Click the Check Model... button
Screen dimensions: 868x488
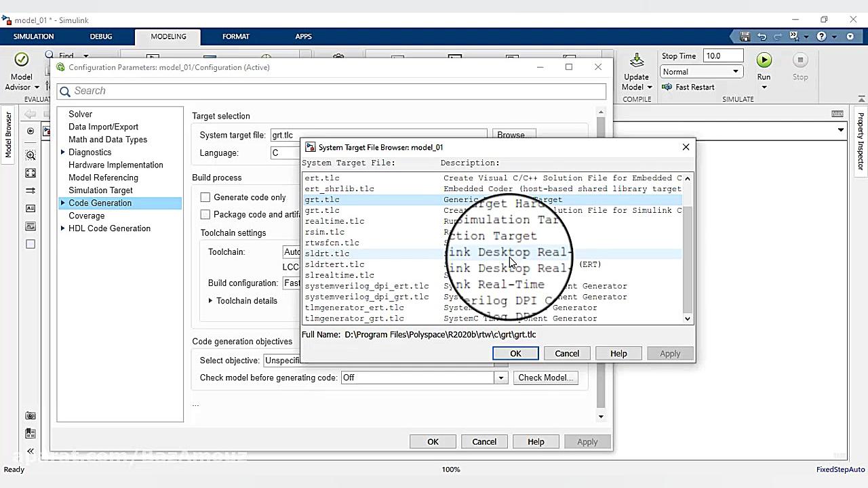545,378
